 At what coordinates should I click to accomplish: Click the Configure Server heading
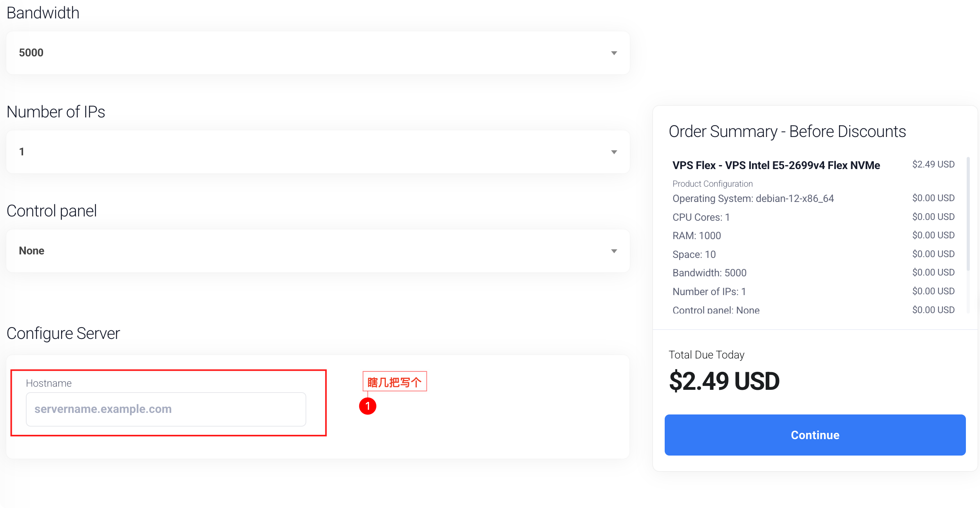63,333
